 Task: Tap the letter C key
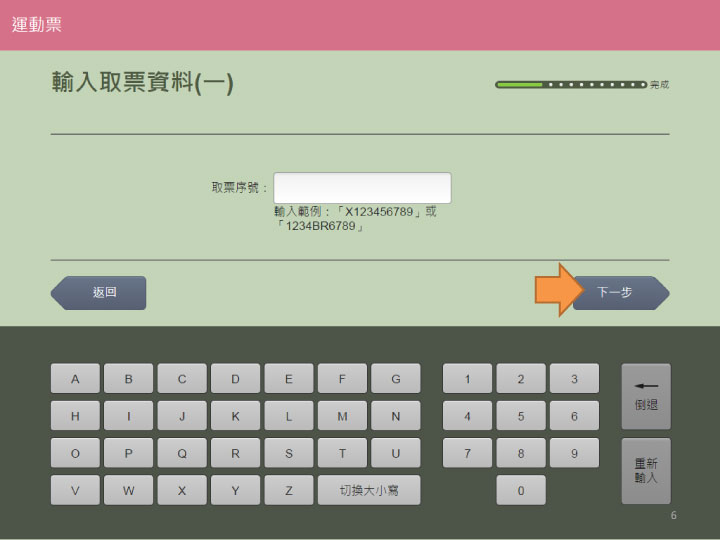[x=182, y=378]
